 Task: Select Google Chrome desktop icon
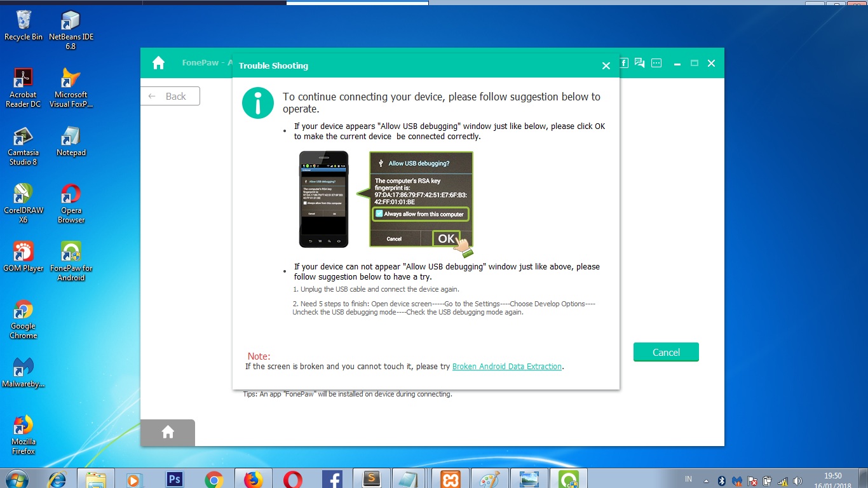pyautogui.click(x=24, y=320)
